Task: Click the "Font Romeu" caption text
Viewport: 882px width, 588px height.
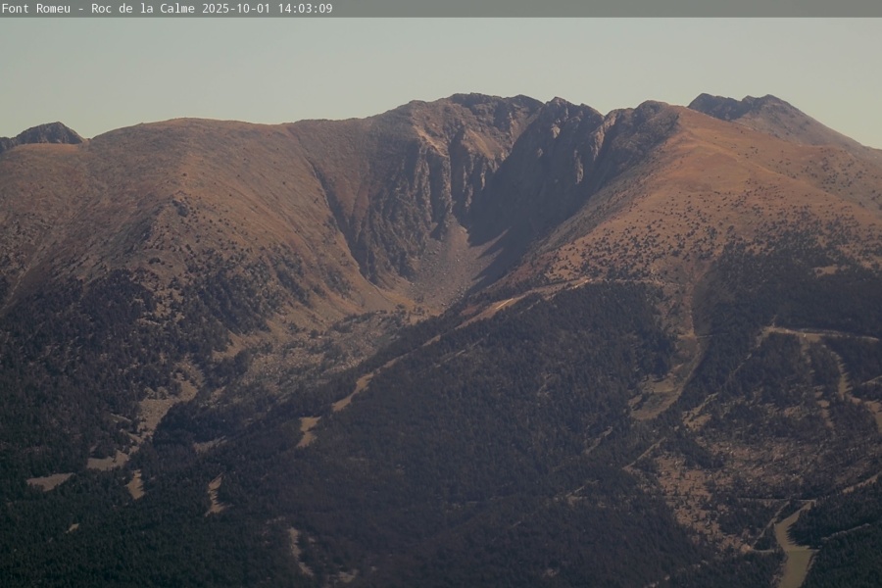Action: click(x=37, y=8)
